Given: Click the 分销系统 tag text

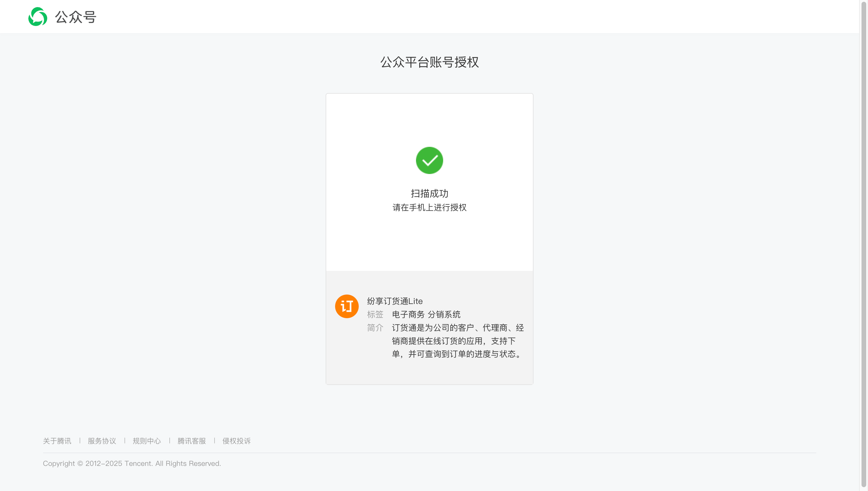Looking at the screenshot, I should point(444,314).
